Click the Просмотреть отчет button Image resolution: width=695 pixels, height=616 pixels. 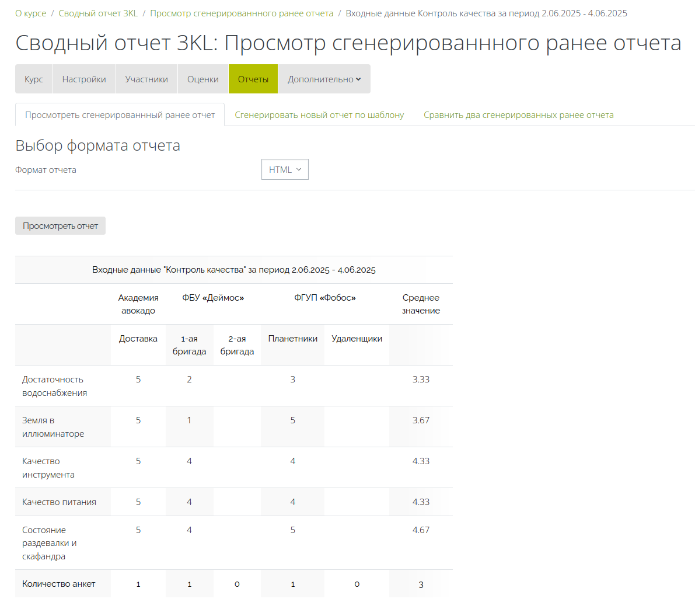coord(60,226)
